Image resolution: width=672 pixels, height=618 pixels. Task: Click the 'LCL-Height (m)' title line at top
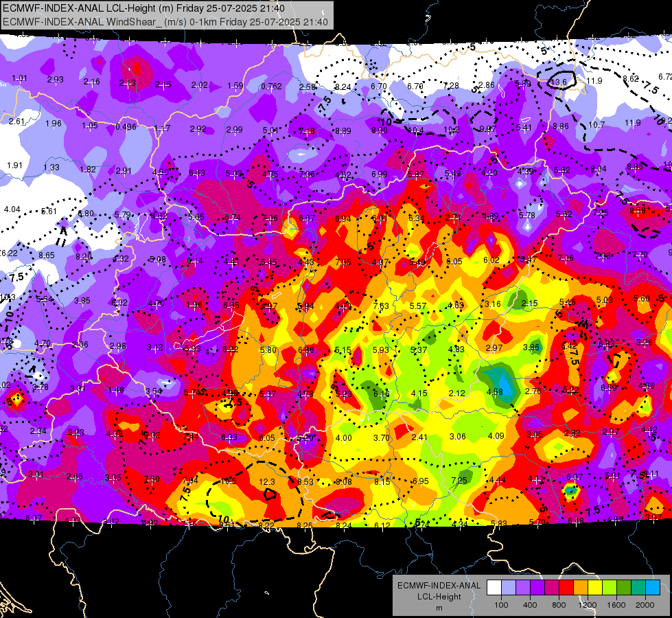(143, 8)
